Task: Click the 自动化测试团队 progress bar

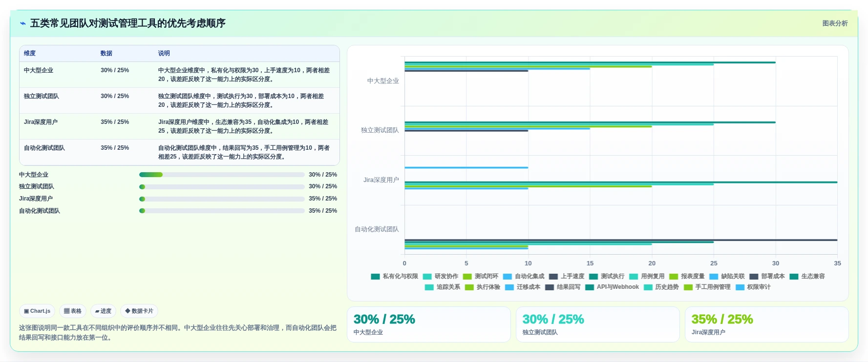Action: pos(222,211)
